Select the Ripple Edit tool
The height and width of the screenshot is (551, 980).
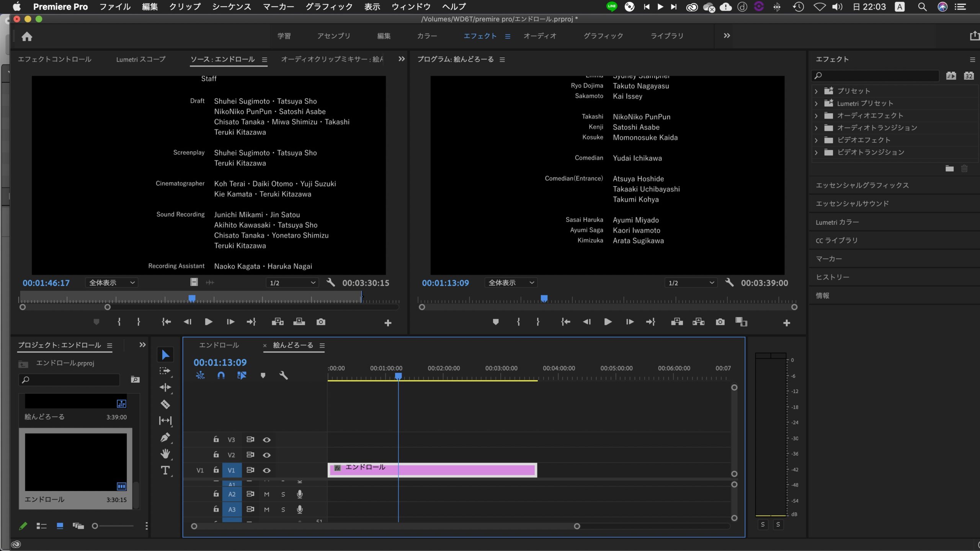pos(165,387)
